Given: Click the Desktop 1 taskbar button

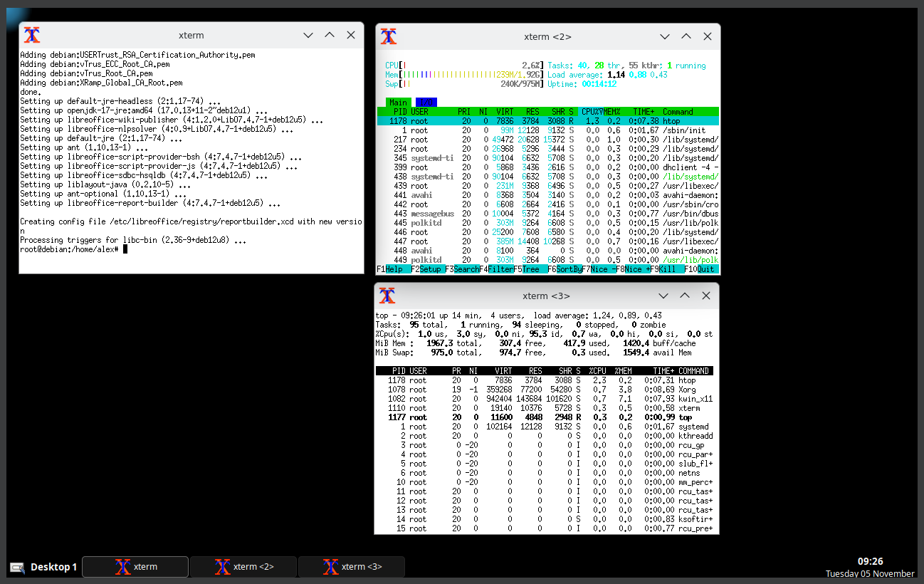Looking at the screenshot, I should 53,567.
